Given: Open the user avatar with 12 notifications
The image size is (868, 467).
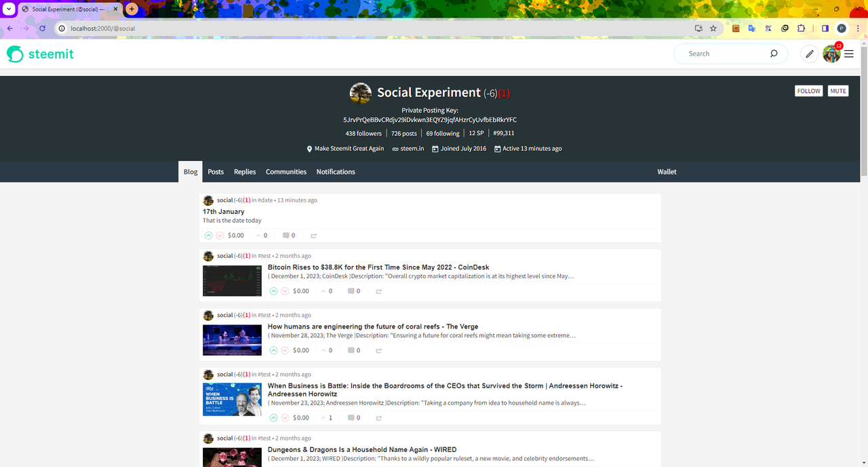Looking at the screenshot, I should 831,54.
